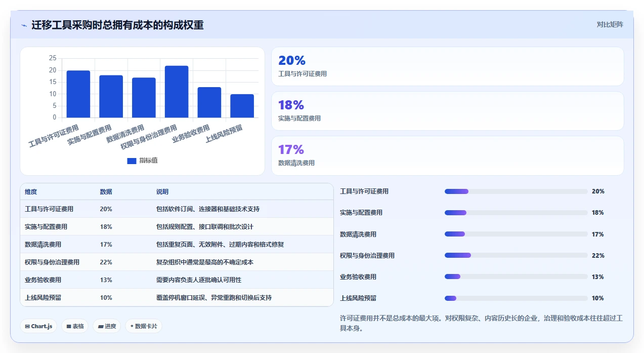Click the lightning icon beside the title
The height and width of the screenshot is (353, 644).
[x=24, y=25]
